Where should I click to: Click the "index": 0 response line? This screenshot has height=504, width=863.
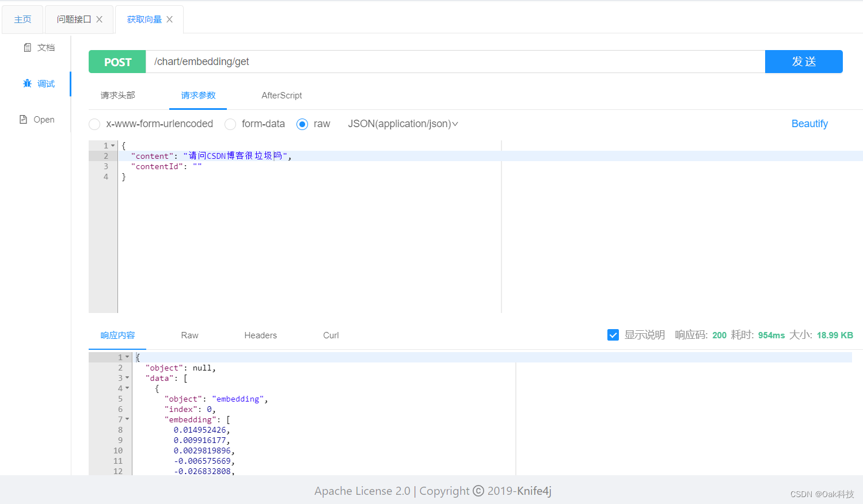click(x=190, y=409)
